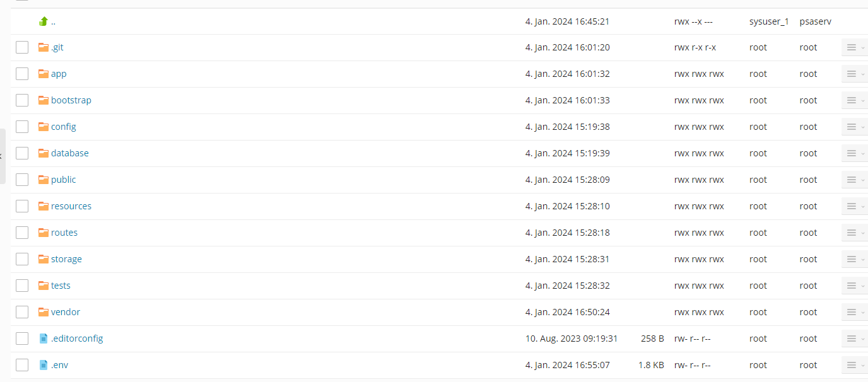
Task: Open the actions menu for .editorconfig
Action: tap(854, 339)
